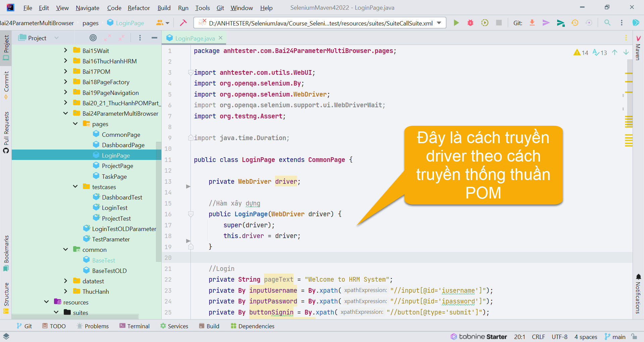
Task: Click the Project tree horizontal scrollbar
Action: (x=75, y=317)
